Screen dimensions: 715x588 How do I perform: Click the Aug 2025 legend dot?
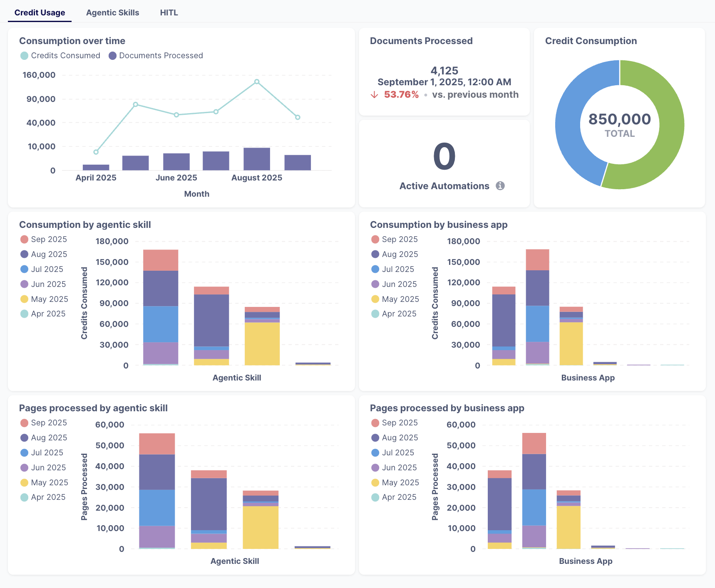[x=24, y=254]
